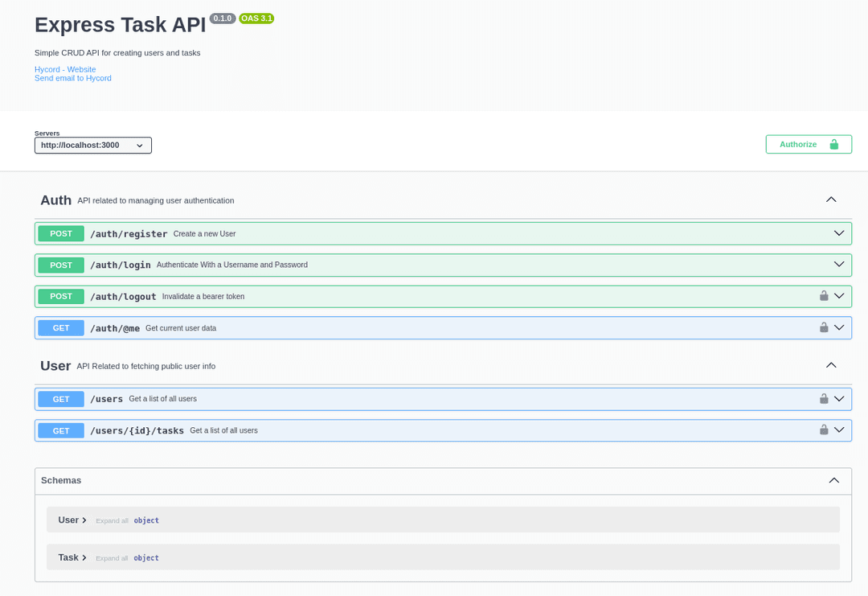Collapse the Auth section chevron

[831, 199]
